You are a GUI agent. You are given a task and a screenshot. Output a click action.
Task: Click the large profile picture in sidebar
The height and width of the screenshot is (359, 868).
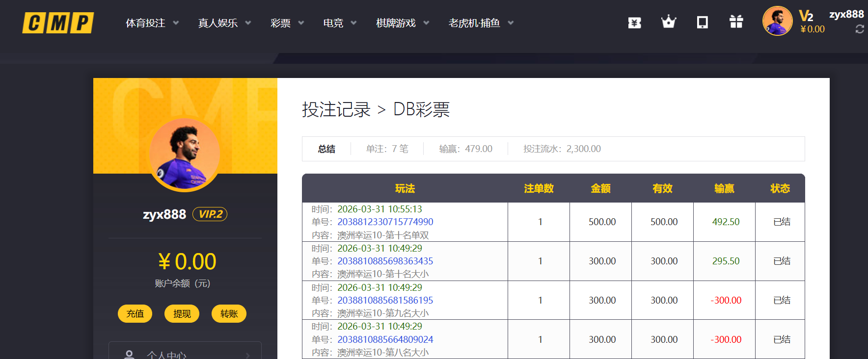[185, 154]
